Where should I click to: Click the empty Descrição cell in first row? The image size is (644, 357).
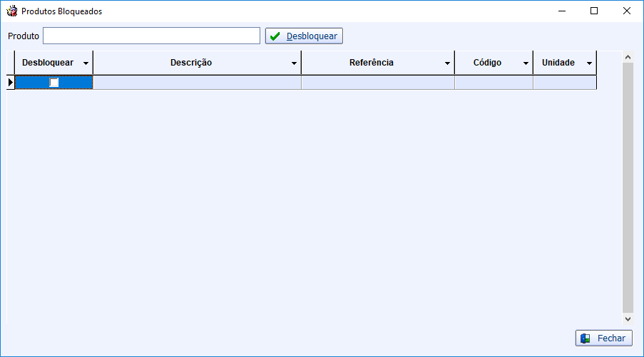pos(197,83)
